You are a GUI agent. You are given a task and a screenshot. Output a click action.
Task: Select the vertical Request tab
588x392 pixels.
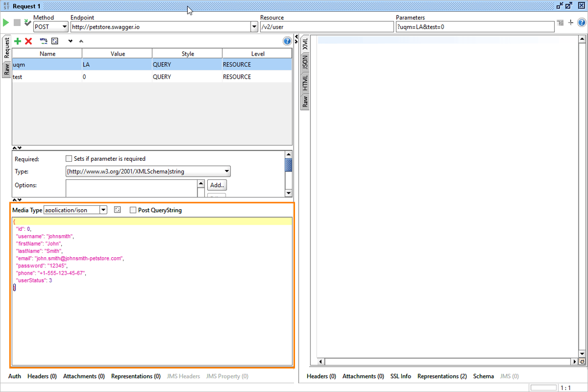coord(6,48)
